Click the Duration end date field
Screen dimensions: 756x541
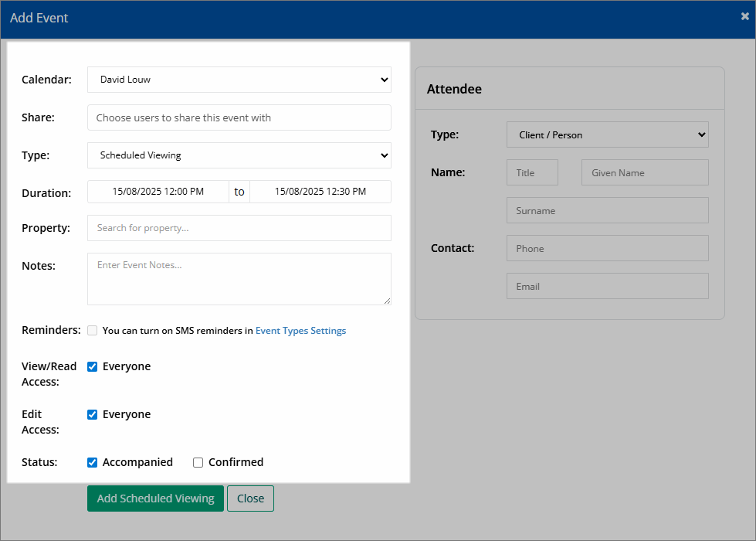pyautogui.click(x=320, y=192)
